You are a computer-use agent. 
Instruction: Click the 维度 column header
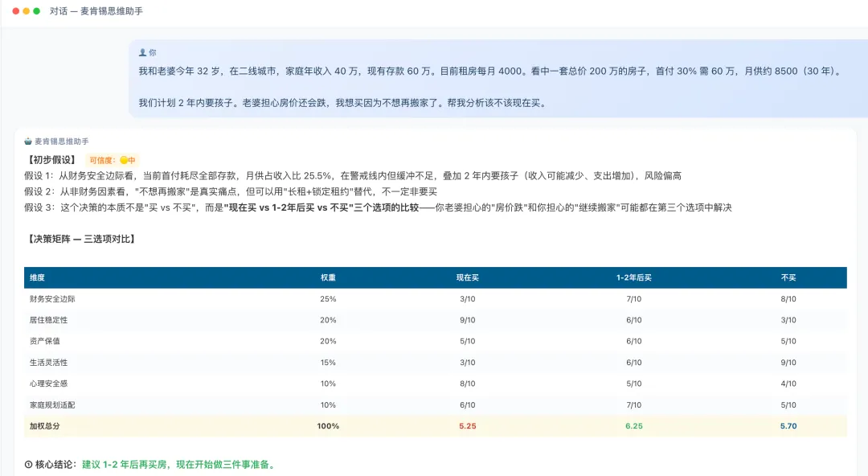37,277
